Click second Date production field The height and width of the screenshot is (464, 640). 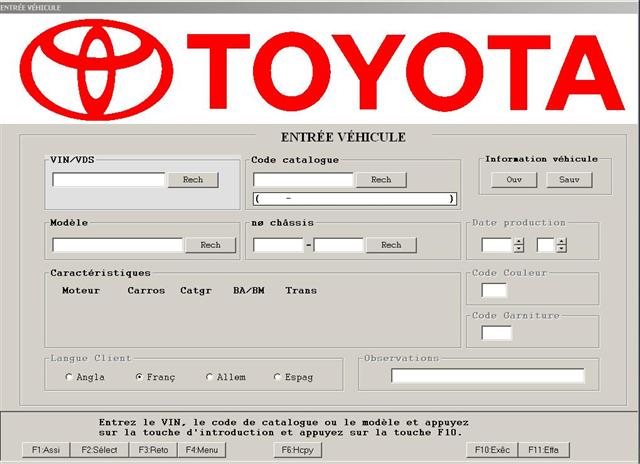[x=546, y=245]
